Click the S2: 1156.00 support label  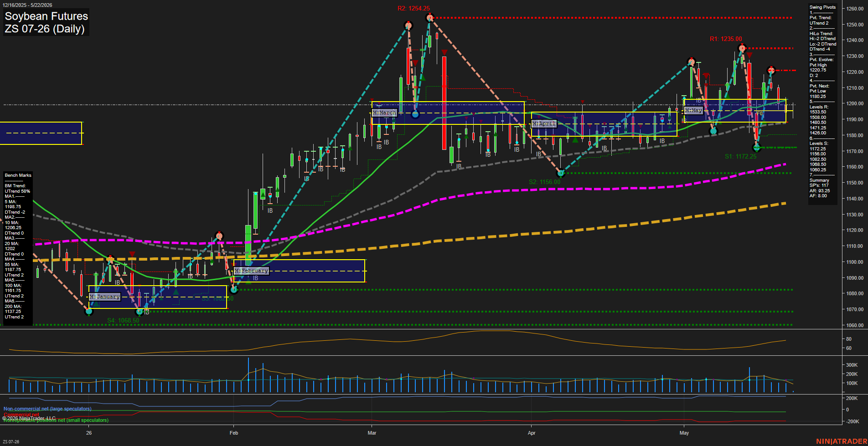click(544, 182)
